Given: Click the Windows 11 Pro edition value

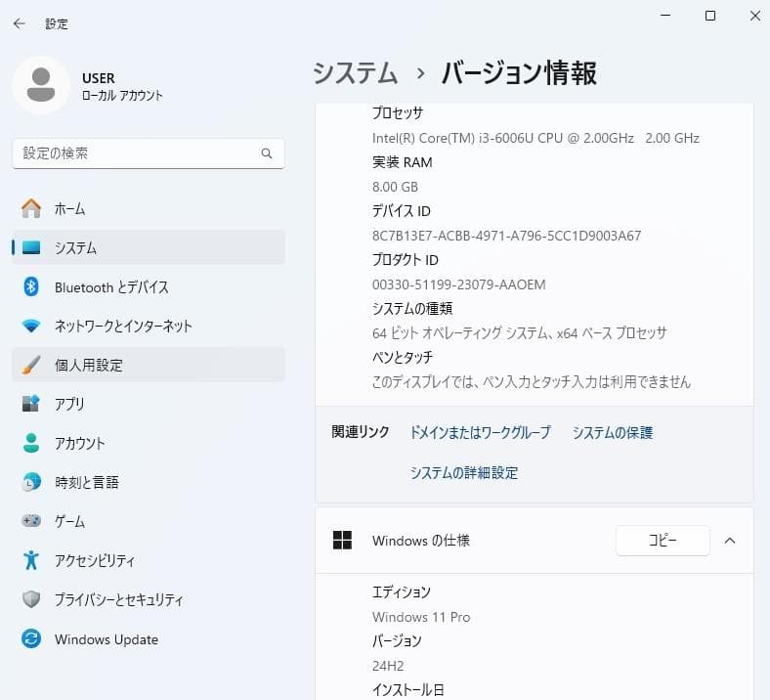Looking at the screenshot, I should 421,617.
